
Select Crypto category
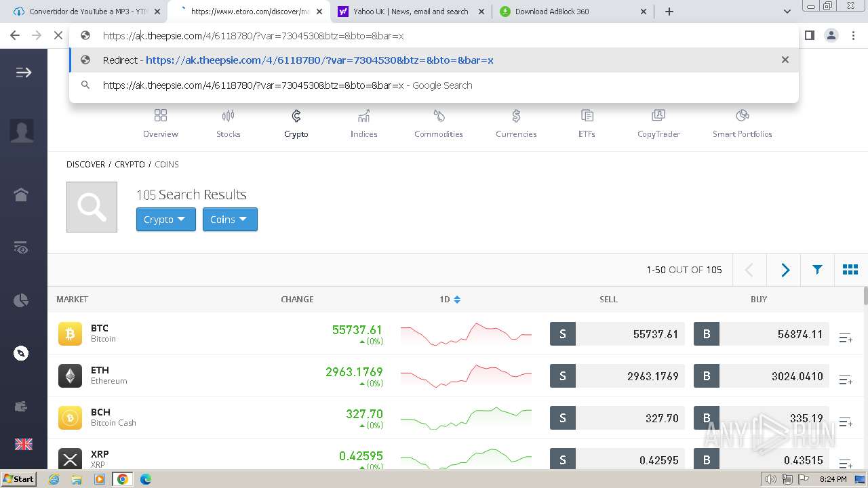pyautogui.click(x=296, y=123)
